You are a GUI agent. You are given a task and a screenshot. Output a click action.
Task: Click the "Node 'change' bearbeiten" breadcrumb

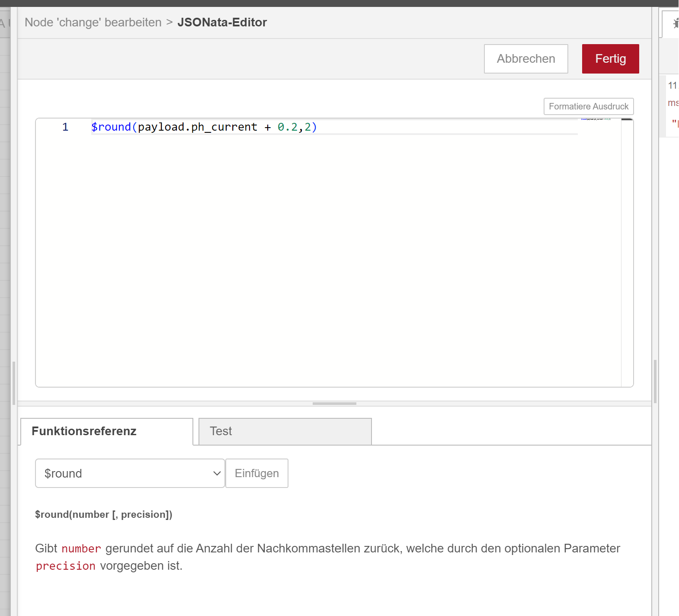pyautogui.click(x=93, y=22)
